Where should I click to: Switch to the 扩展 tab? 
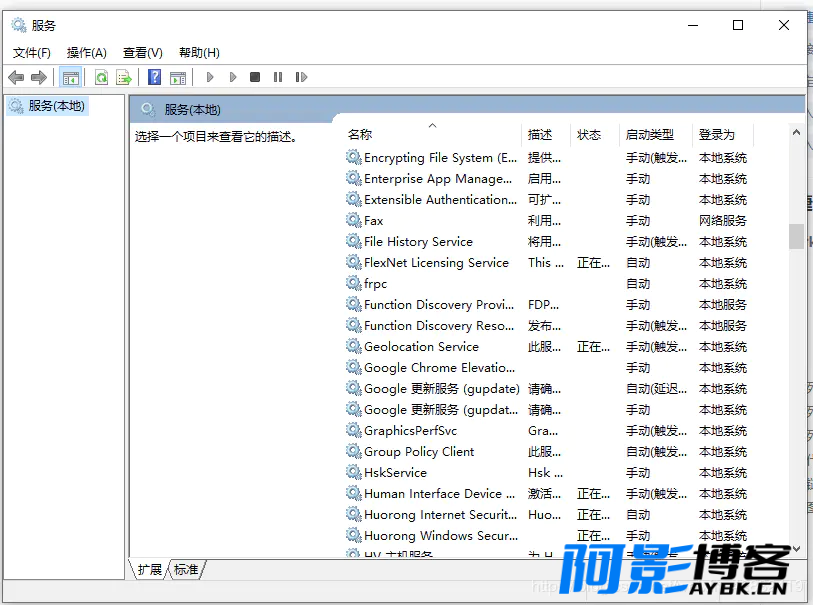pos(150,570)
